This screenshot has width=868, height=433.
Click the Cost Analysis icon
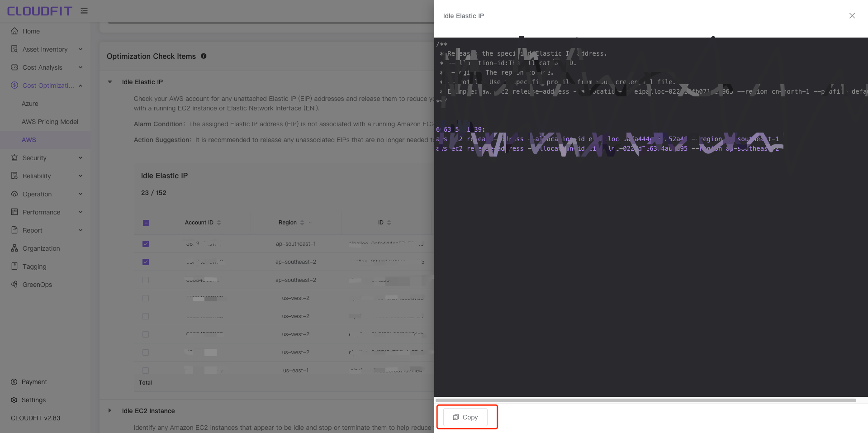(x=14, y=67)
